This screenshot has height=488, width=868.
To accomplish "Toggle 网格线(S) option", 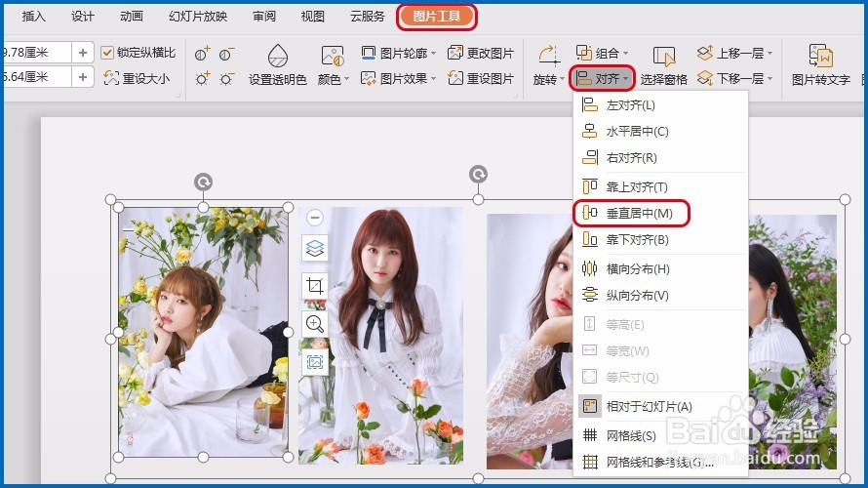I will [661, 435].
